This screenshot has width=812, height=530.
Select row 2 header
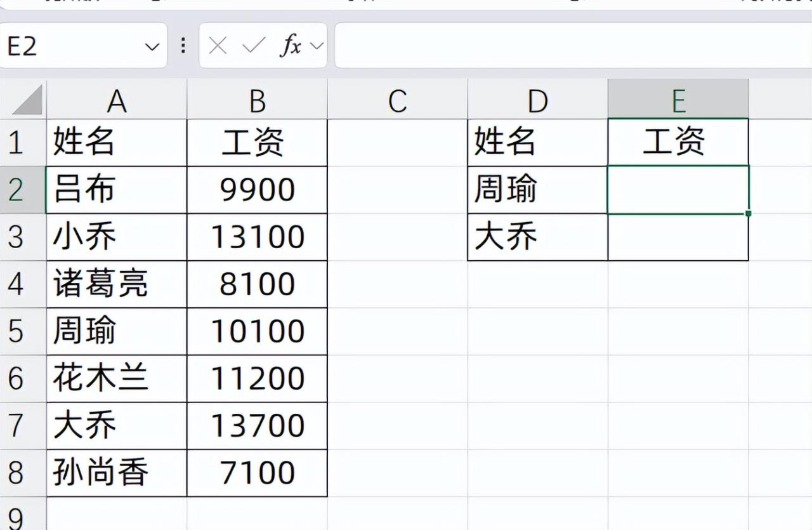[23, 190]
